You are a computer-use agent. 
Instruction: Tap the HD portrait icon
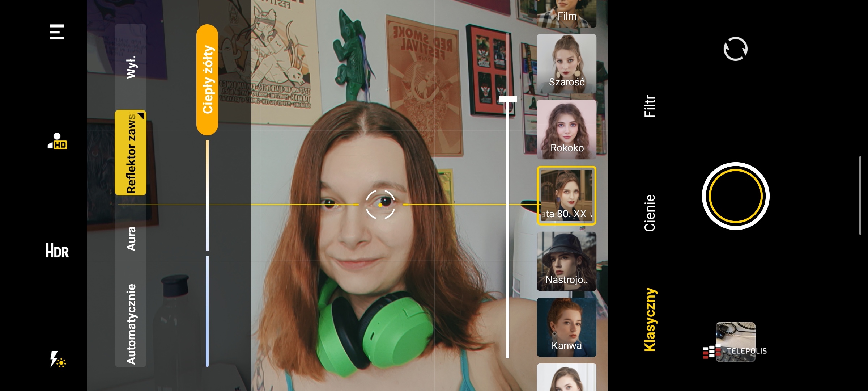coord(57,142)
